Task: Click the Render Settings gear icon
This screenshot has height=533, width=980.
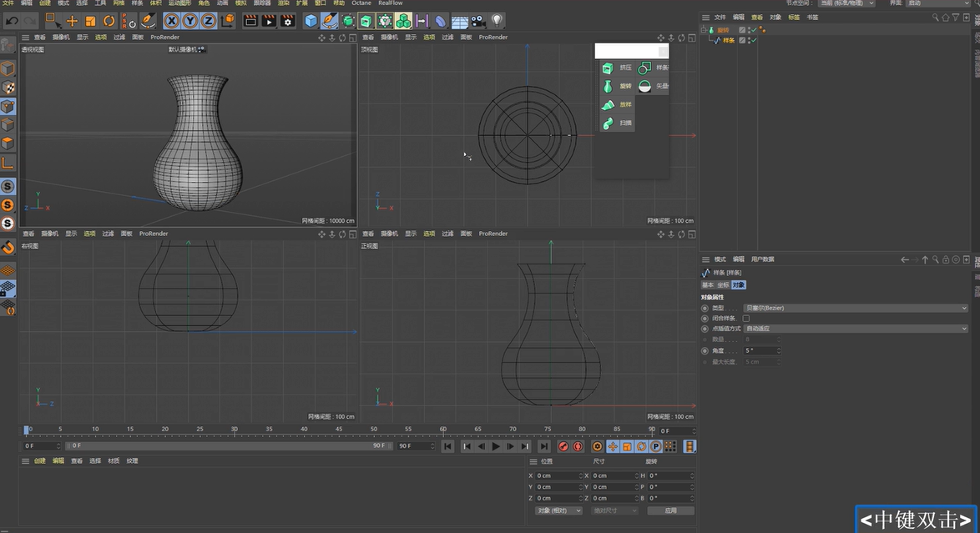Action: pyautogui.click(x=286, y=21)
